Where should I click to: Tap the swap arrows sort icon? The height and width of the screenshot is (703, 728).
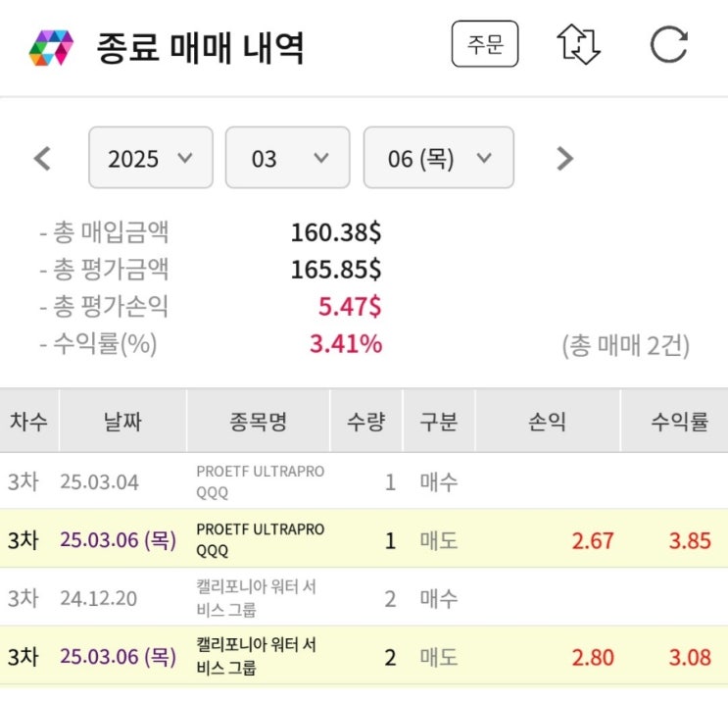[x=578, y=44]
